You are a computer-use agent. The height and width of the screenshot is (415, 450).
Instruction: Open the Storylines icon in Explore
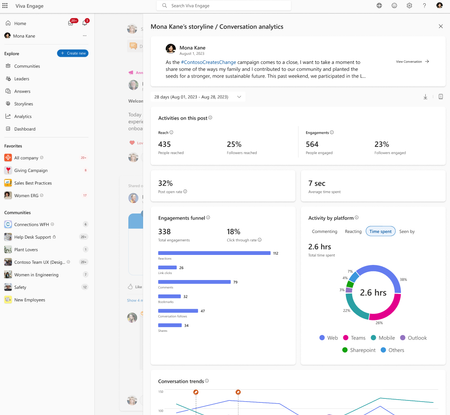[8, 104]
